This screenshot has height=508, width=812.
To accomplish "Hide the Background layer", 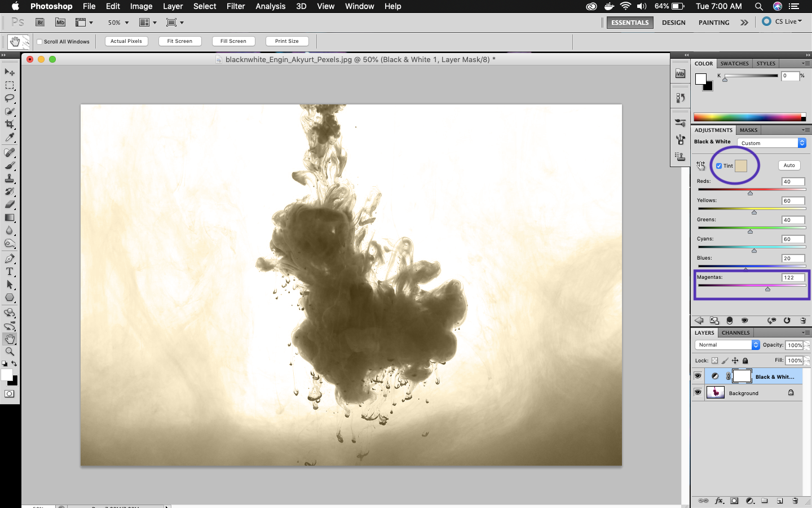I will (698, 392).
